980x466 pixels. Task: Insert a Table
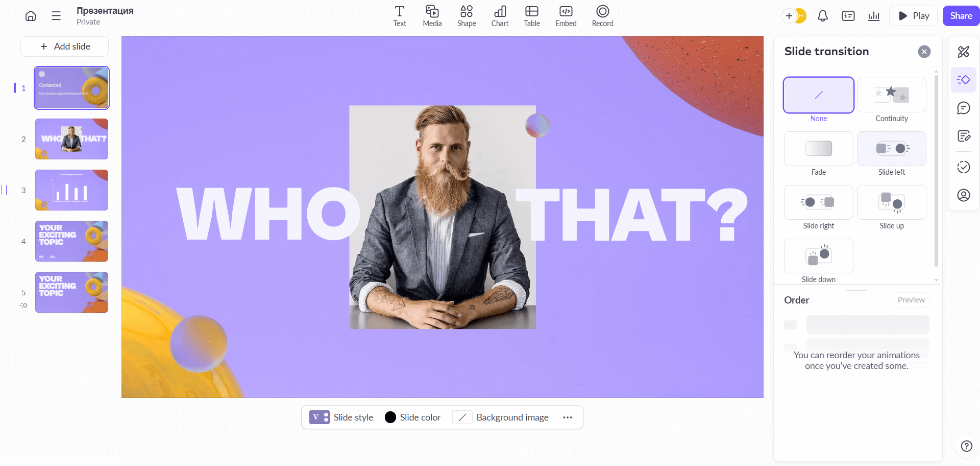point(532,16)
